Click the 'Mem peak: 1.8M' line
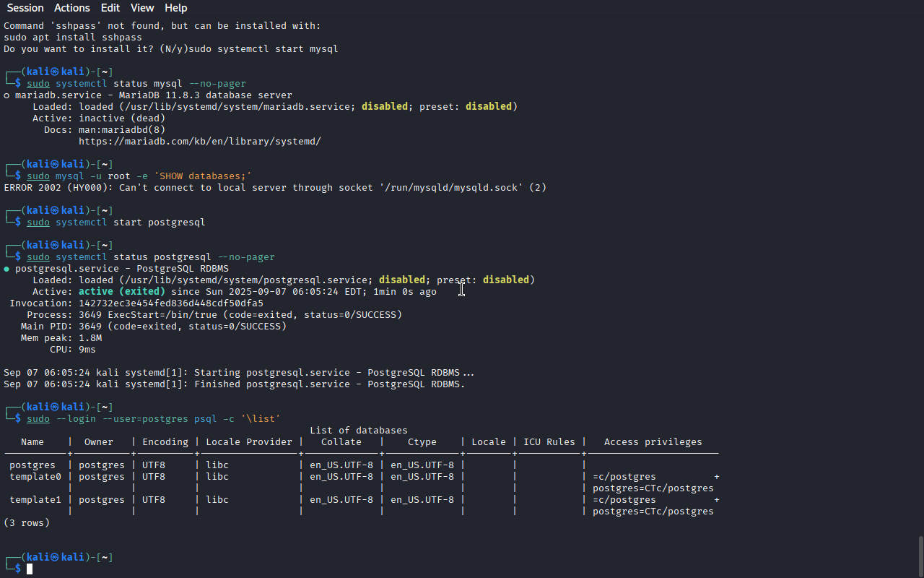The image size is (924, 578). click(61, 338)
